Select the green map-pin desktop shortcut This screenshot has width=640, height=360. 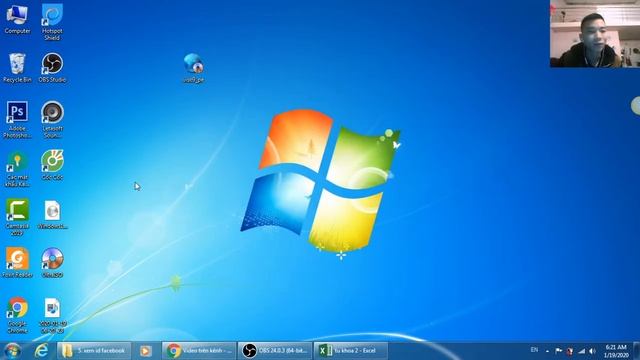coord(17,169)
